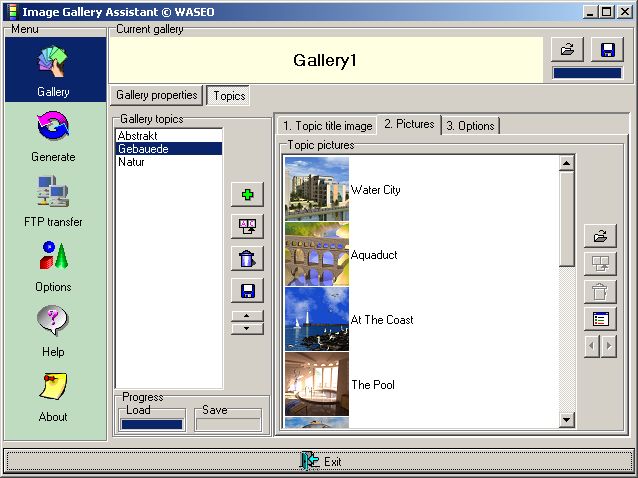
Task: Open the FTP transfer section
Action: [x=53, y=201]
